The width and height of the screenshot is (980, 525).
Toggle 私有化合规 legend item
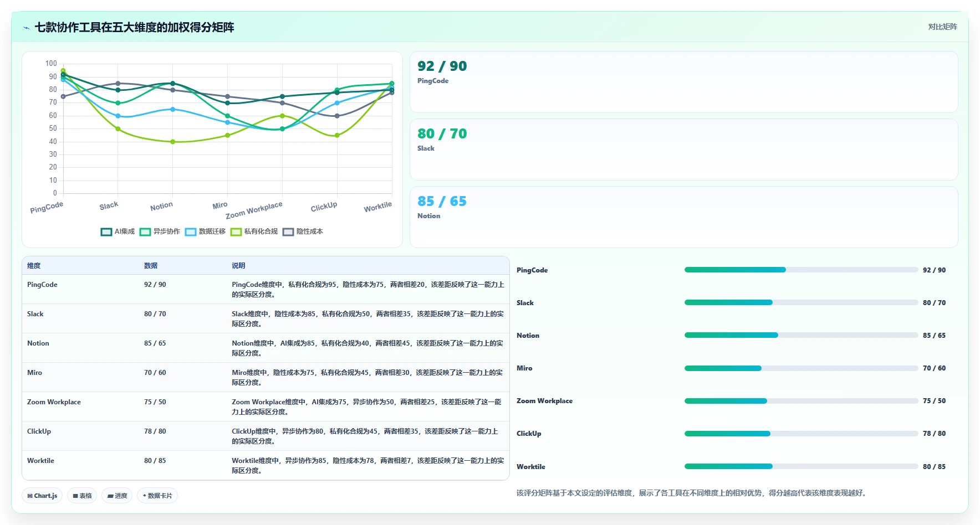(x=254, y=232)
